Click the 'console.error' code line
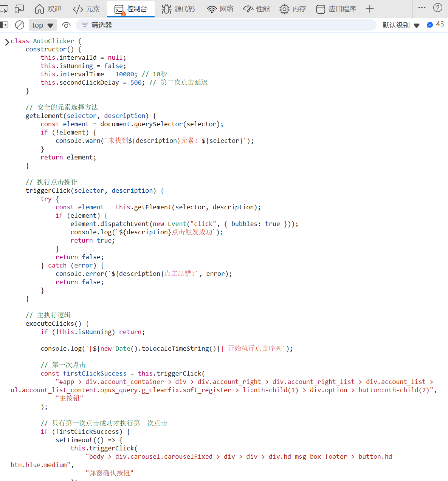This screenshot has width=448, height=481. coord(144,274)
